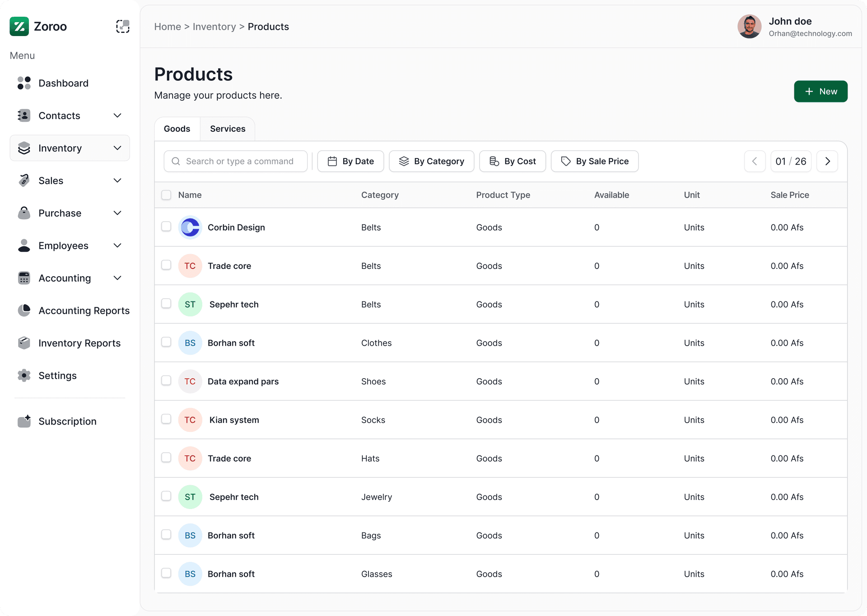Go to the next page of products

point(827,161)
